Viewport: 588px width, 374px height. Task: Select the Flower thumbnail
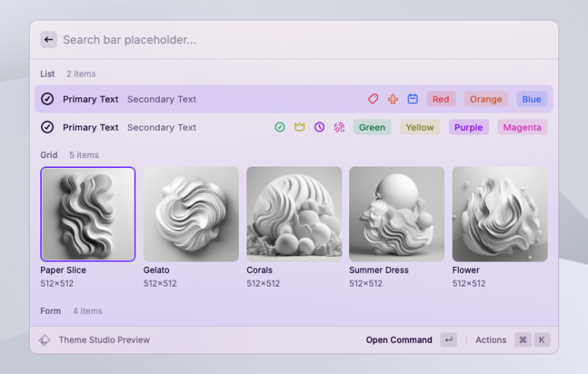[x=500, y=214]
